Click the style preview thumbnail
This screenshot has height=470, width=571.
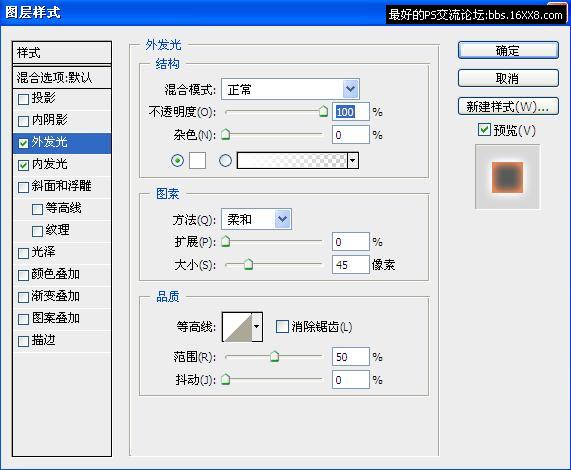pyautogui.click(x=507, y=177)
